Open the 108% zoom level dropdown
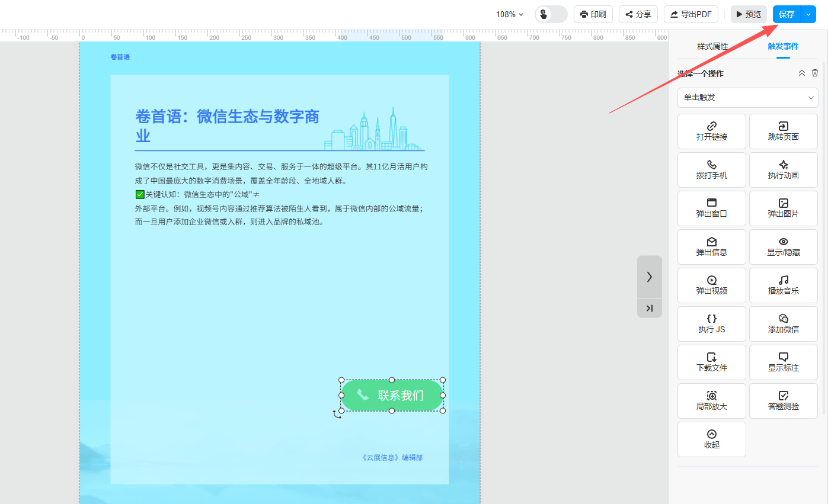This screenshot has height=504, width=828. coord(510,14)
